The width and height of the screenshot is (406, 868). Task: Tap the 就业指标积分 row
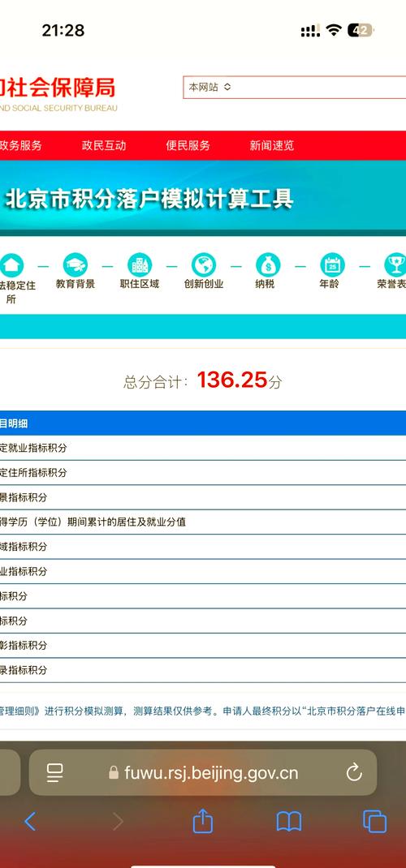click(x=203, y=448)
